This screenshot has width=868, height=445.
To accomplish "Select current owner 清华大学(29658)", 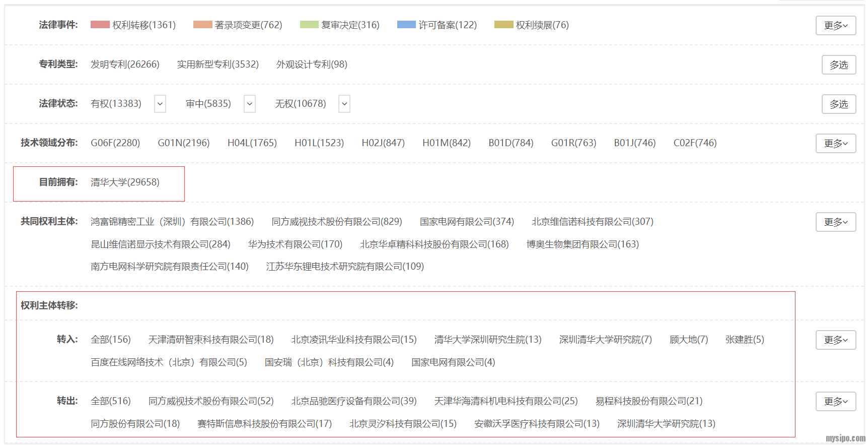I will coord(125,182).
